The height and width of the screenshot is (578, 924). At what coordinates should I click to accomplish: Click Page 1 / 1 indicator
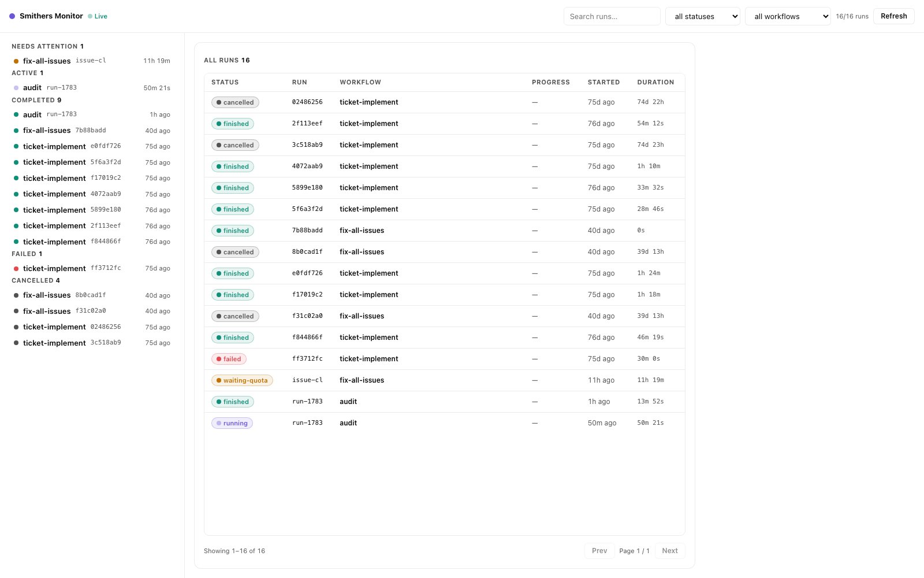click(x=634, y=551)
